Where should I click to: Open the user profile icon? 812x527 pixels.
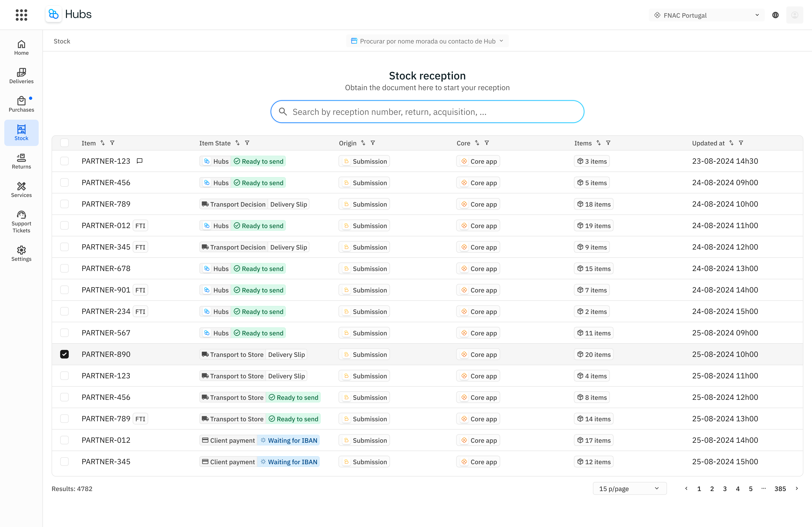[795, 15]
